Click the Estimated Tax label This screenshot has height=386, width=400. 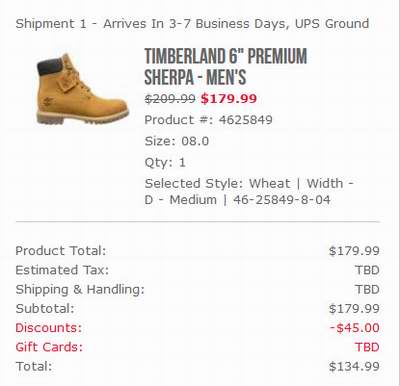(62, 270)
